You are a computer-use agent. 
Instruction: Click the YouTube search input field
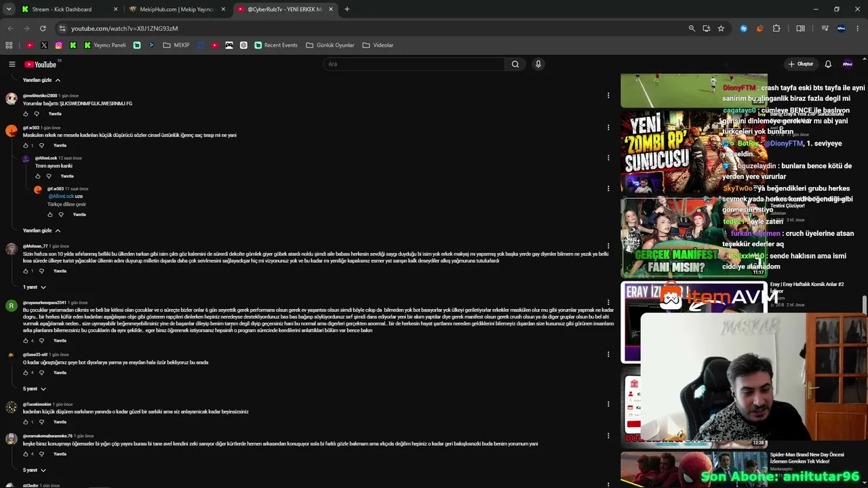tap(414, 64)
